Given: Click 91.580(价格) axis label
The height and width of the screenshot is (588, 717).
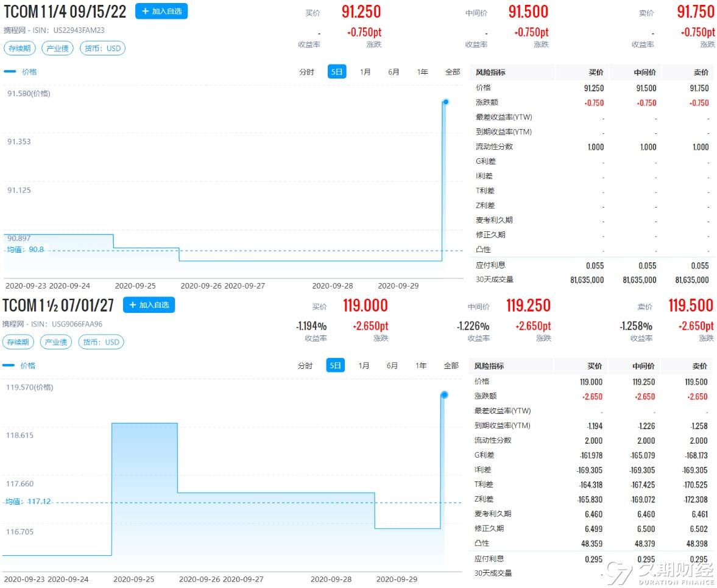Looking at the screenshot, I should [29, 94].
